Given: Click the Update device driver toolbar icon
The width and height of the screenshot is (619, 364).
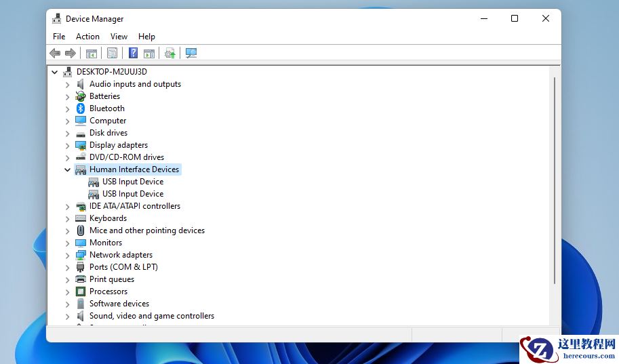Looking at the screenshot, I should point(169,53).
